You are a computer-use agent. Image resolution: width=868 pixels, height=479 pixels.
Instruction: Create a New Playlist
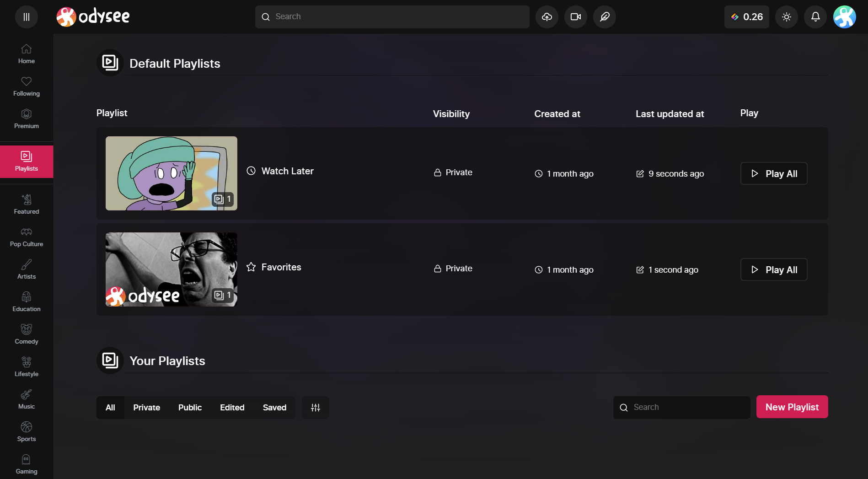click(x=792, y=407)
